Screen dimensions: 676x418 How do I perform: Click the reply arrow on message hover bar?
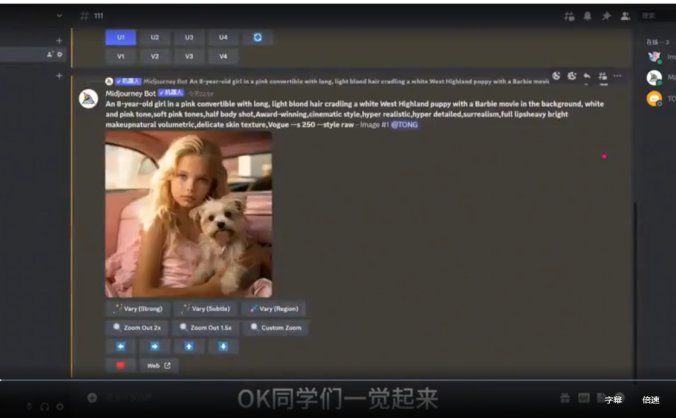pyautogui.click(x=586, y=76)
